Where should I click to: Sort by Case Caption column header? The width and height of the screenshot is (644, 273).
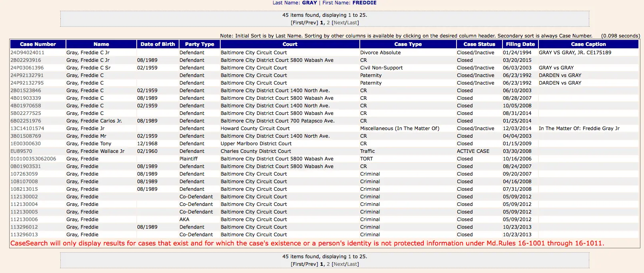point(588,44)
